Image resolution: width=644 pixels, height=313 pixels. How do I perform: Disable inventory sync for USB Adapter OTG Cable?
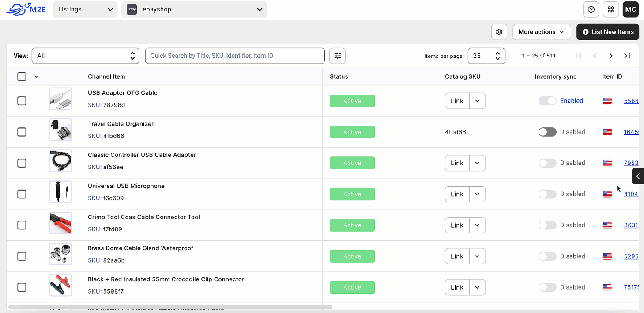coord(547,101)
